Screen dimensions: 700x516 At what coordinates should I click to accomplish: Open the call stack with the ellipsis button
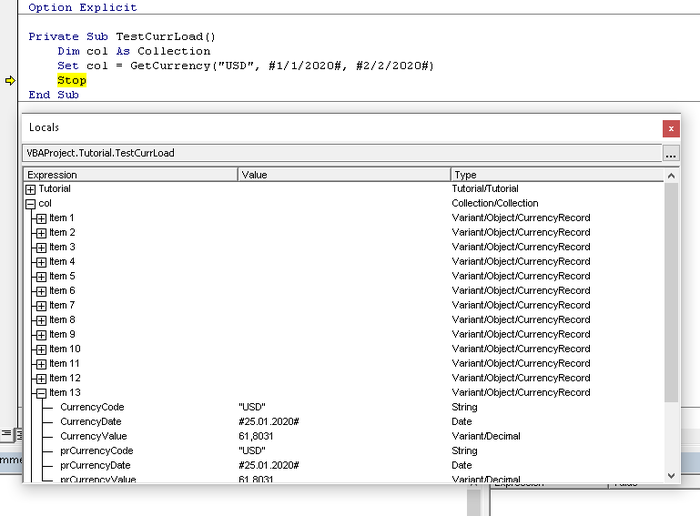(671, 154)
